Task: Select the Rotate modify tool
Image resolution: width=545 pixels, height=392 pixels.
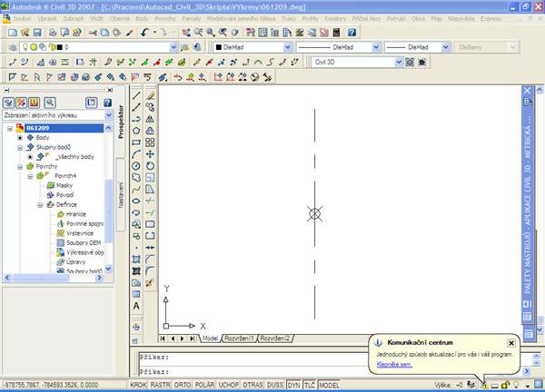Action: coord(150,166)
